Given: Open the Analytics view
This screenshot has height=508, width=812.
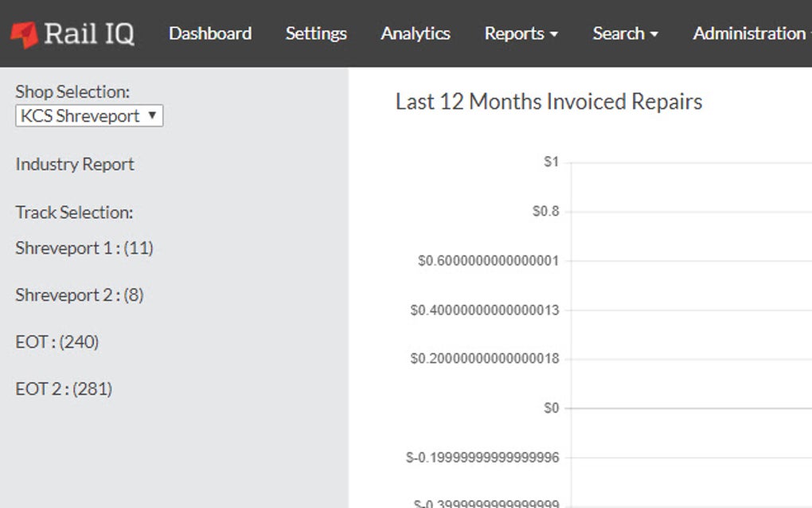Looking at the screenshot, I should pyautogui.click(x=416, y=33).
